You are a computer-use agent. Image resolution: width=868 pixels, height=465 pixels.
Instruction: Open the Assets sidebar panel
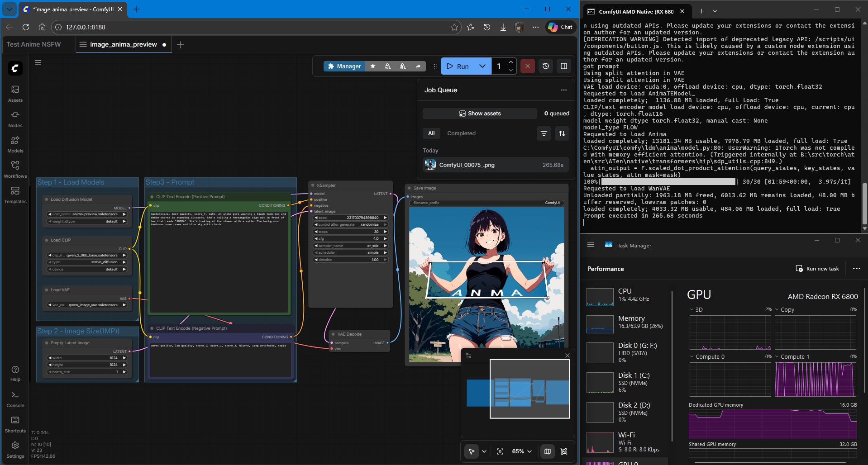point(15,94)
